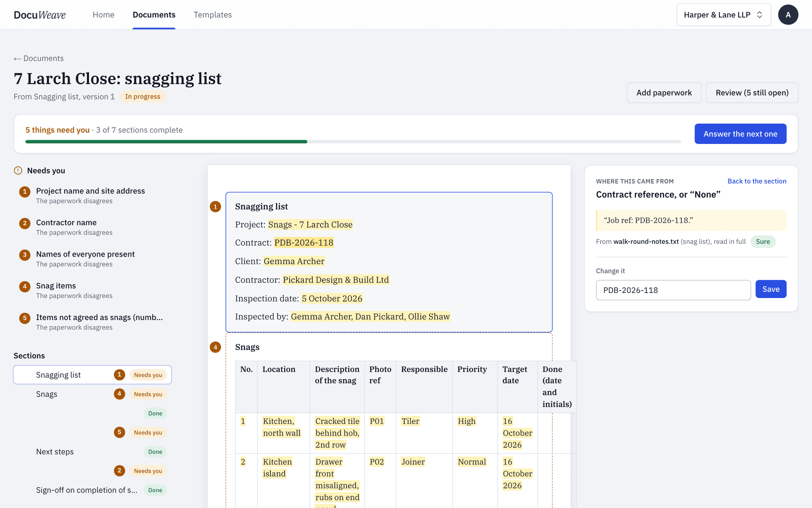Click the 1 marker beside Snagging list block
This screenshot has height=508, width=812.
[215, 207]
